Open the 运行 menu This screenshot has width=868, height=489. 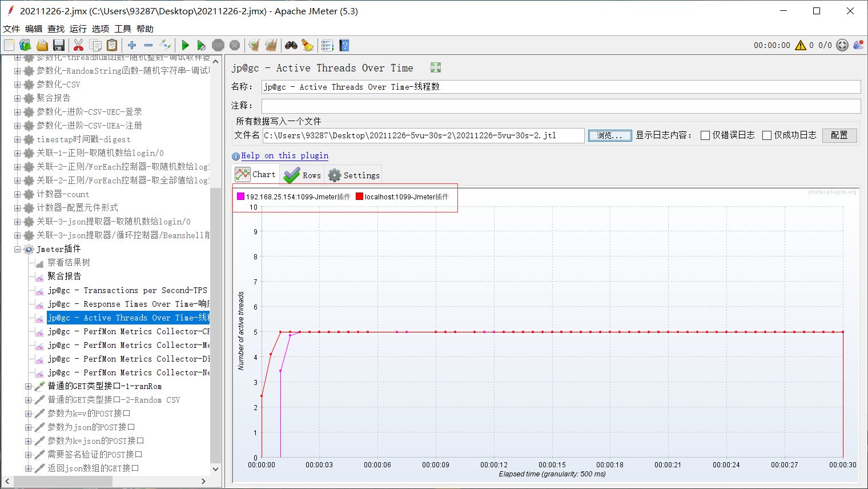(x=78, y=29)
